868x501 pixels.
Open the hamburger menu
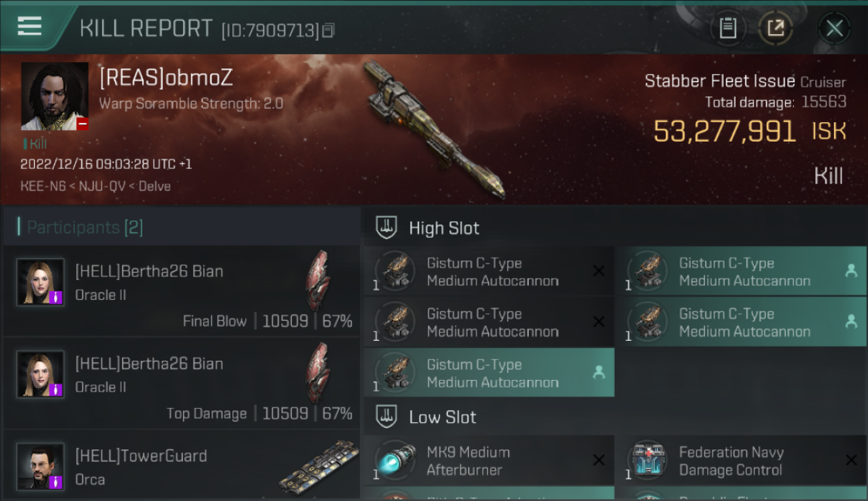coord(29,27)
